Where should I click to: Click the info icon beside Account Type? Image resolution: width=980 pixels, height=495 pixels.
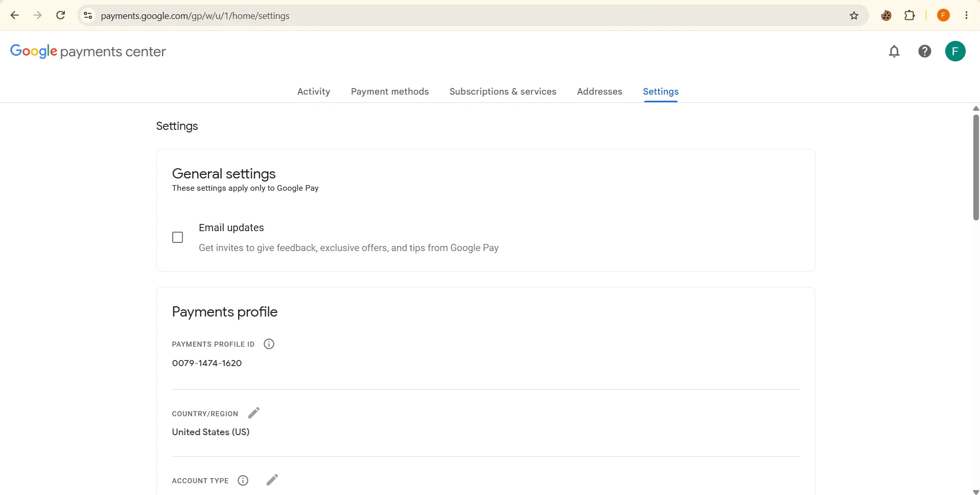pos(243,480)
